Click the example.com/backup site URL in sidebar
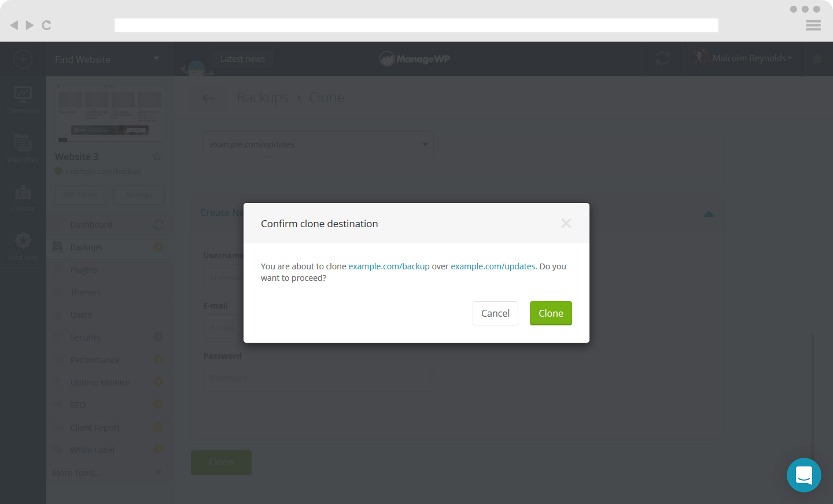This screenshot has height=504, width=833. coord(103,172)
